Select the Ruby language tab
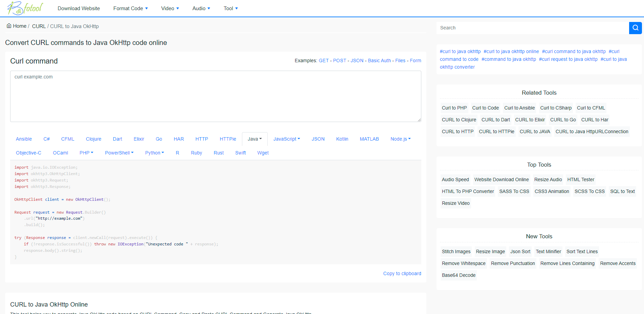The width and height of the screenshot is (644, 314). (196, 153)
